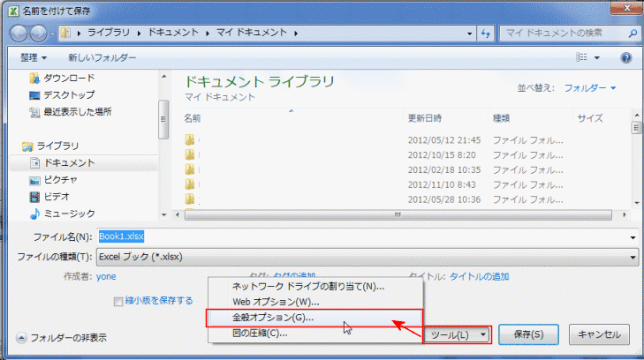Select ピクチャ in navigation pane

pyautogui.click(x=53, y=180)
